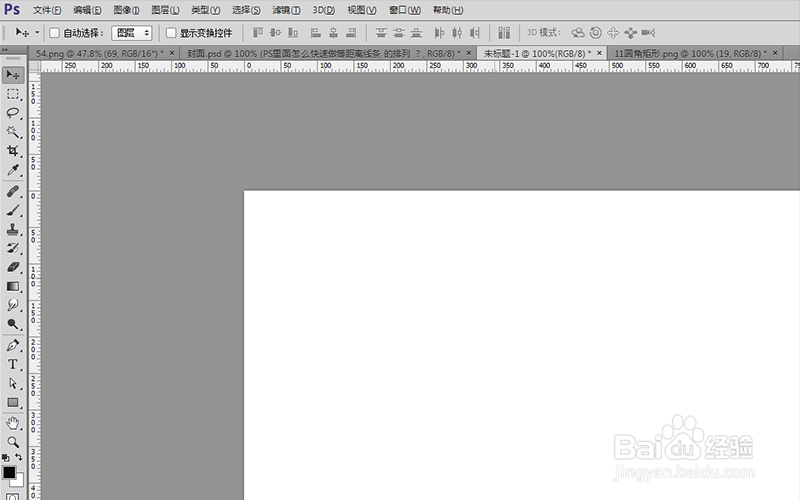Open the 图层(L) menu
The width and height of the screenshot is (800, 500).
coord(165,10)
